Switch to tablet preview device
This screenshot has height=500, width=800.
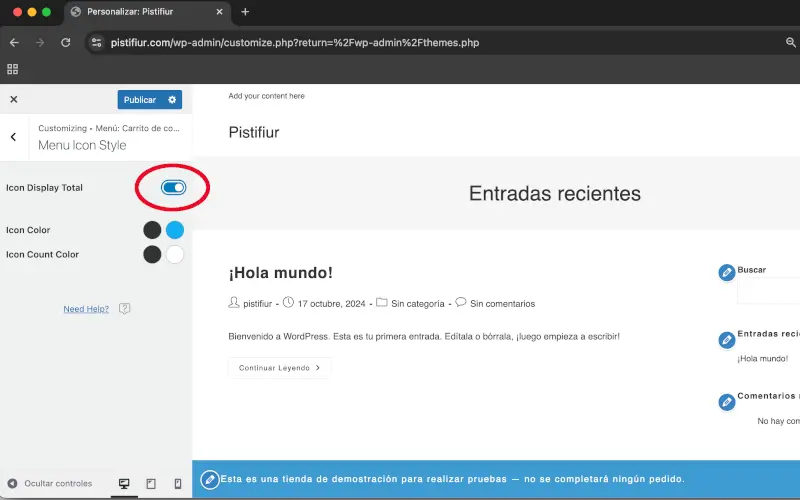point(151,483)
